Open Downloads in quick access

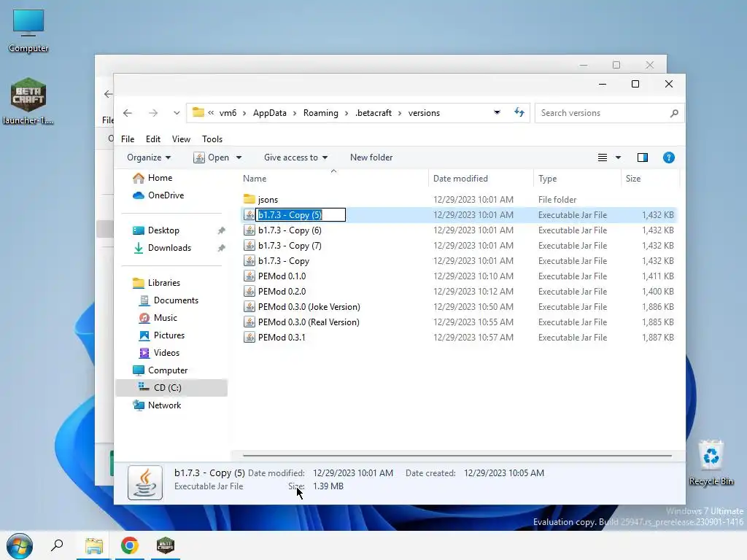169,248
